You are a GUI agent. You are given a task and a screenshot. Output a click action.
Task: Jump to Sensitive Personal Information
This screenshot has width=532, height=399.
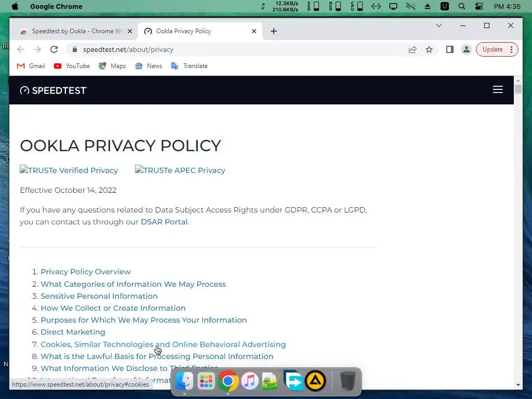pyautogui.click(x=99, y=296)
